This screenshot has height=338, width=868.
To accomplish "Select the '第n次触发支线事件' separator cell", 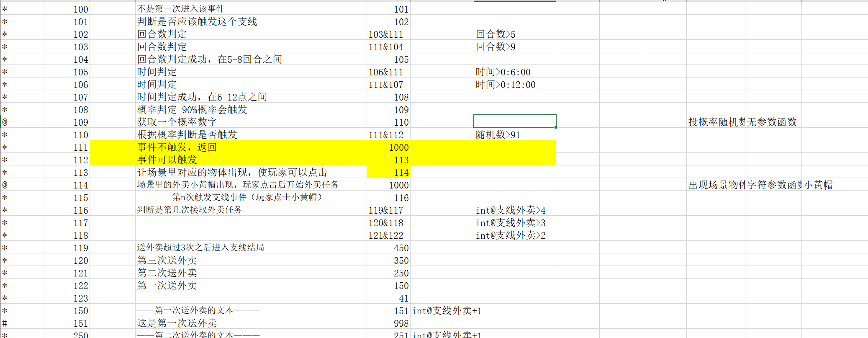I will tap(251, 197).
